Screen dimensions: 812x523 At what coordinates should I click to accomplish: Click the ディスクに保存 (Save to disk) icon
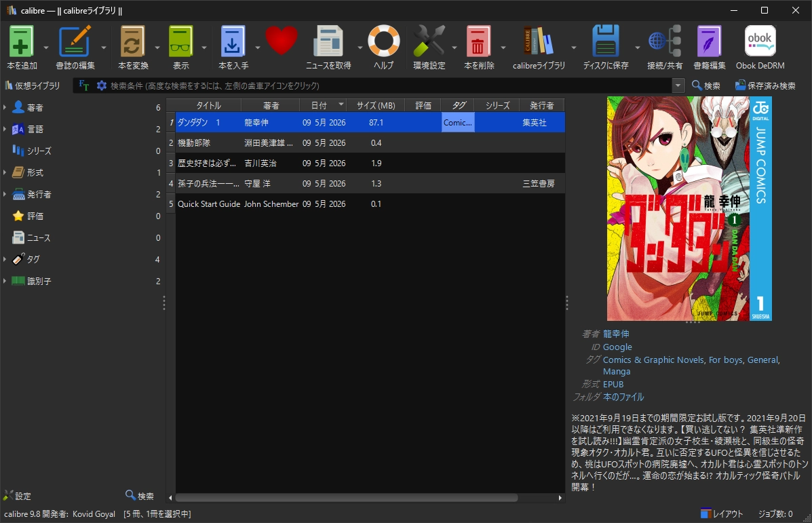(x=605, y=41)
